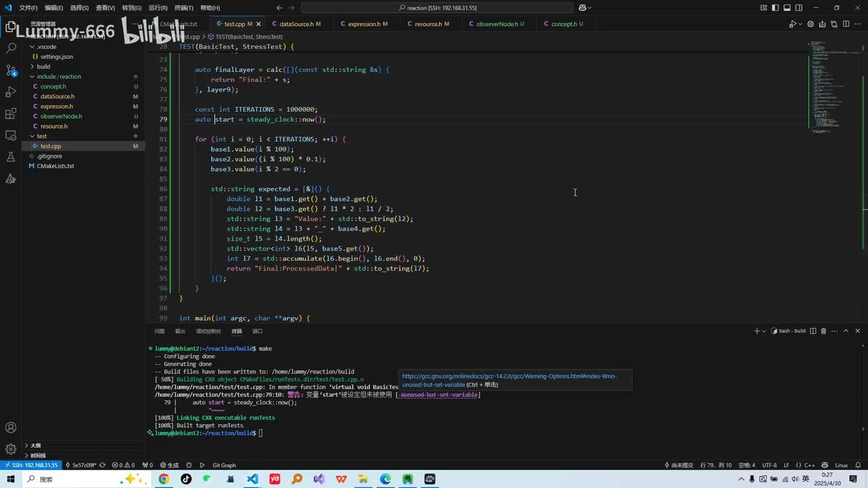The height and width of the screenshot is (488, 868).
Task: Close the test.cpp tab
Action: [x=258, y=24]
